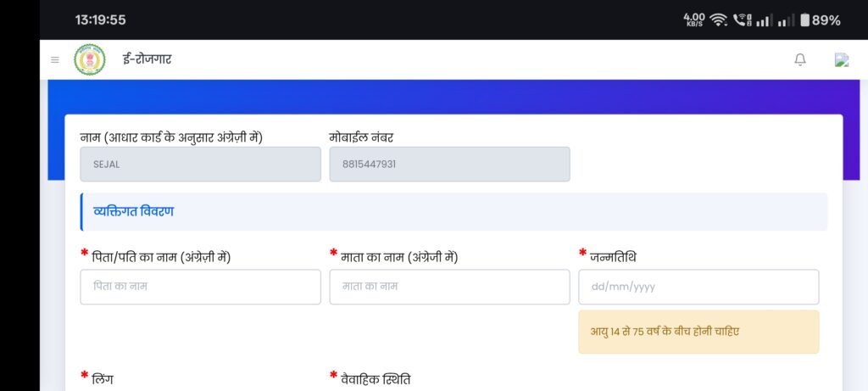Focus the पिता का नाम input field

(x=200, y=287)
